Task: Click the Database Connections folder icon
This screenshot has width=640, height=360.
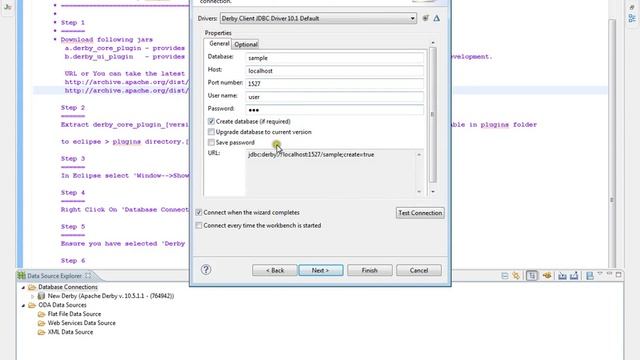Action: click(x=32, y=287)
